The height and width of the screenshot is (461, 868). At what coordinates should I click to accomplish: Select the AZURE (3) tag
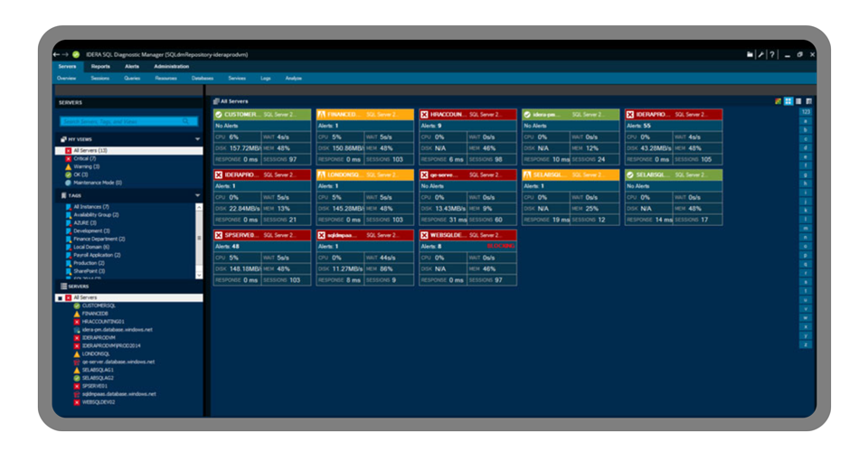85,223
